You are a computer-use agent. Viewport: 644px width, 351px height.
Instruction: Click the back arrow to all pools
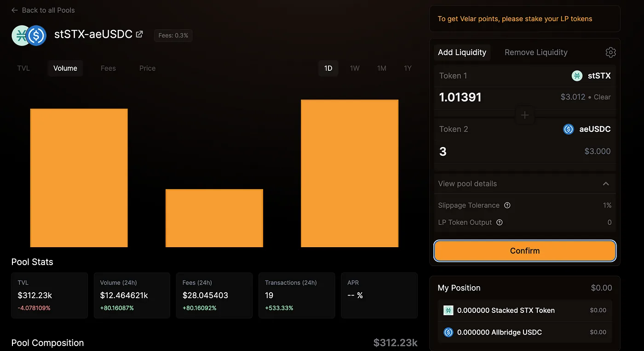[x=15, y=10]
